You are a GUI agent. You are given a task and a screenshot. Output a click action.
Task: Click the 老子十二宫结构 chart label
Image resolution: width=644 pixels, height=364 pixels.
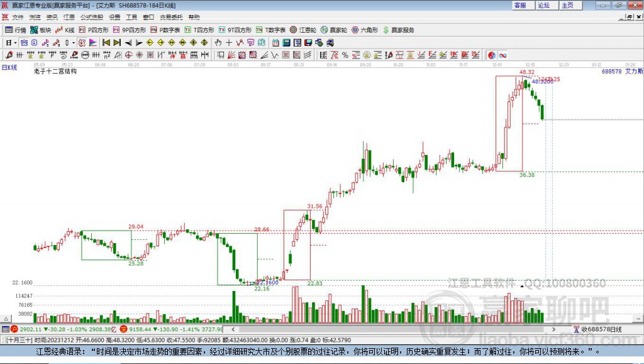[55, 71]
